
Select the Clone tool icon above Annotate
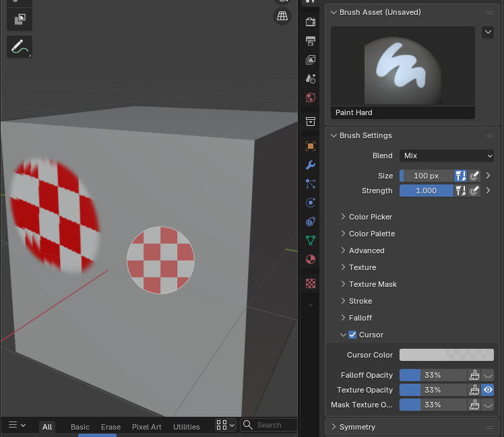20,20
